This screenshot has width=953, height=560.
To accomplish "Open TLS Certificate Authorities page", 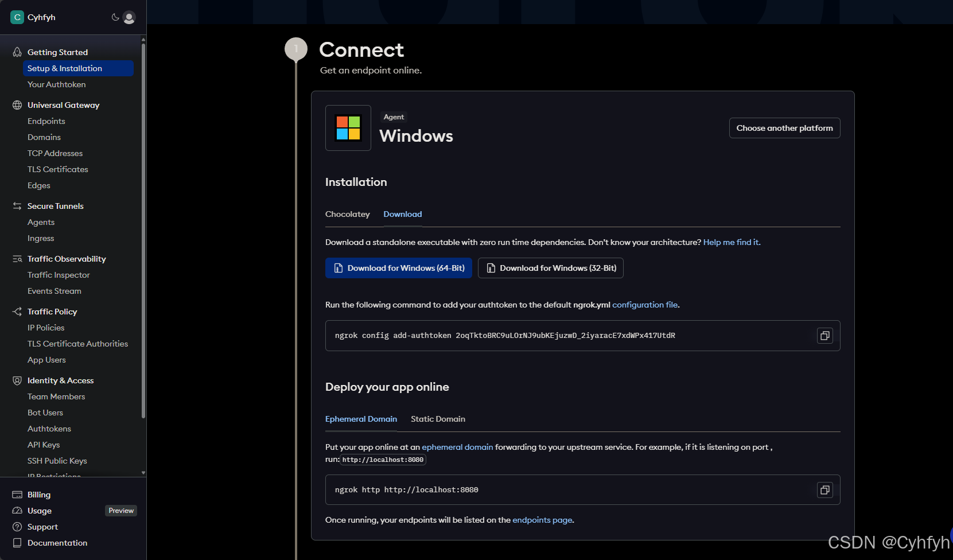I will pyautogui.click(x=78, y=344).
